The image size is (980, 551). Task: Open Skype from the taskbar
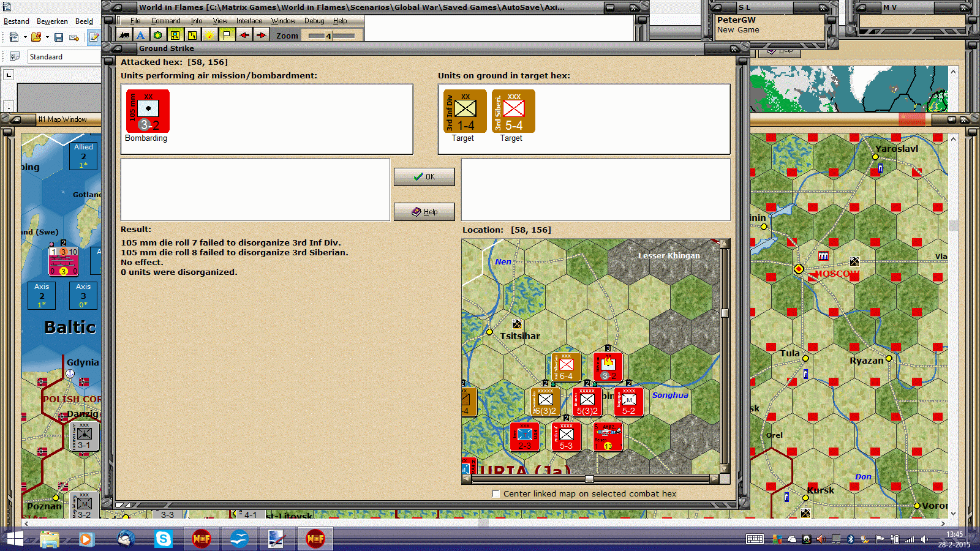coord(164,539)
